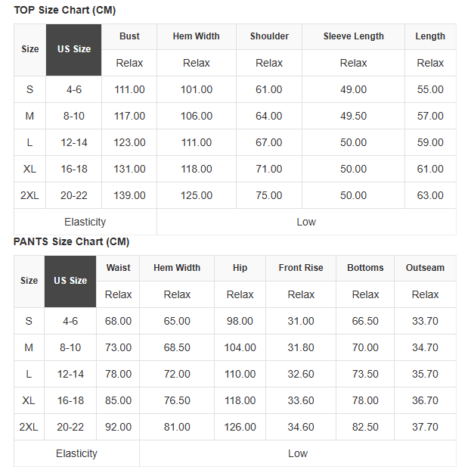Click the PANTS Size Chart (CM) title
This screenshot has width=471, height=476.
pos(72,242)
